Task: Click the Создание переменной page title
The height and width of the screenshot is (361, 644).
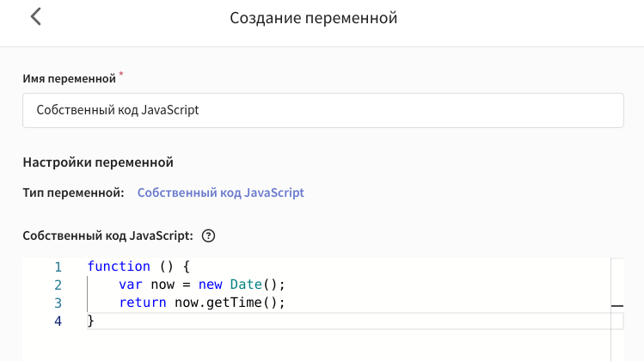Action: pos(313,18)
